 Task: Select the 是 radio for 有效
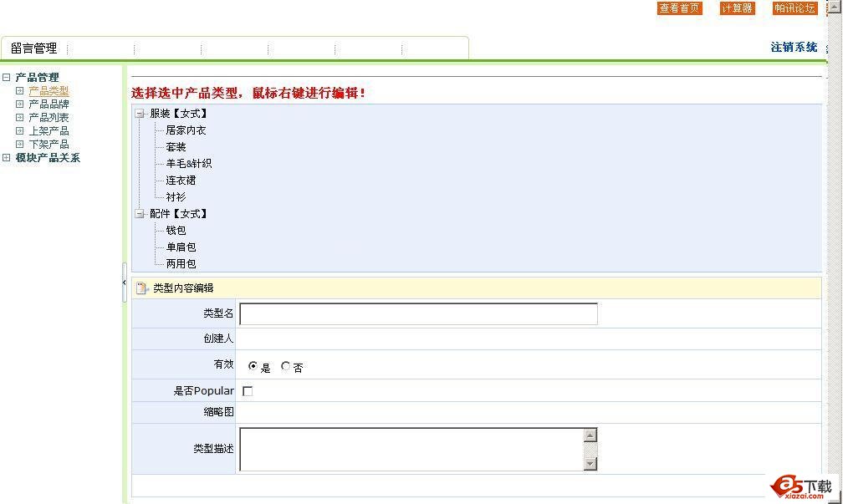tap(253, 366)
